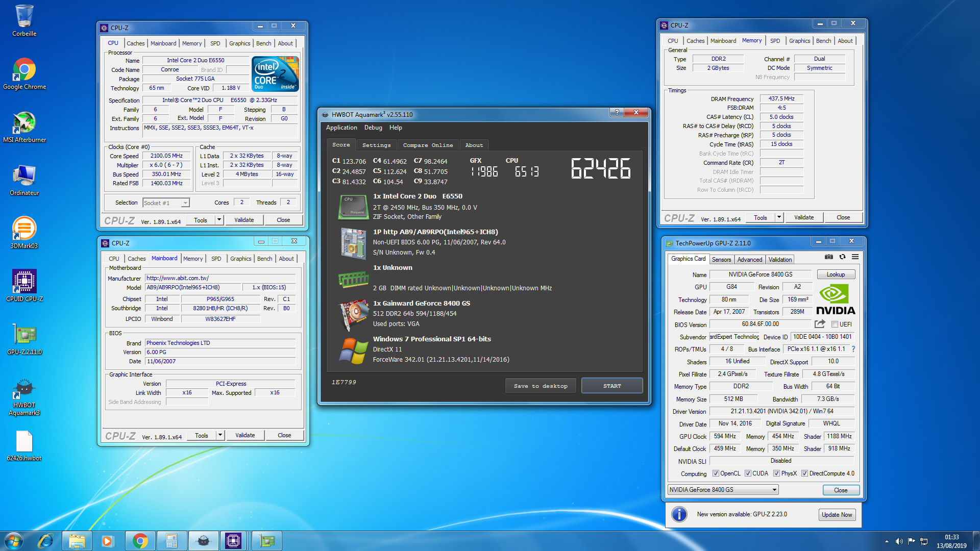Open GPU-Z.2.11.0 desktop icon
The width and height of the screenshot is (980, 551).
click(x=24, y=339)
